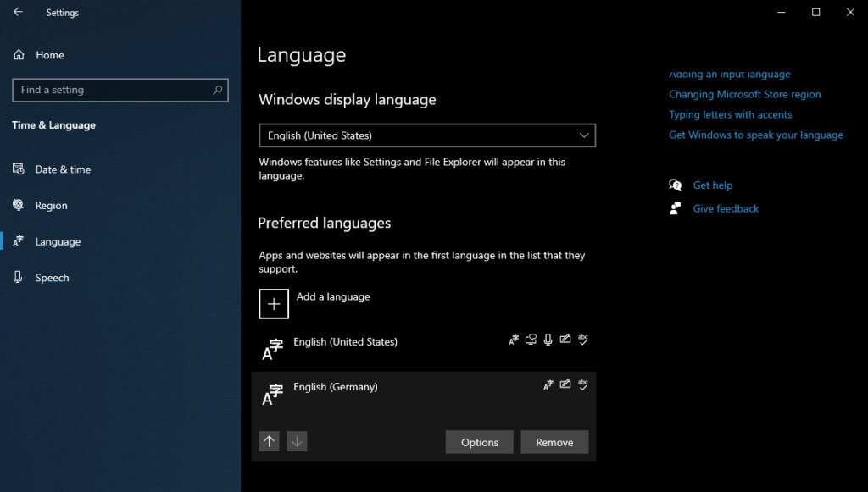868x492 pixels.
Task: Select the Date & time clock icon in sidebar
Action: click(x=18, y=169)
